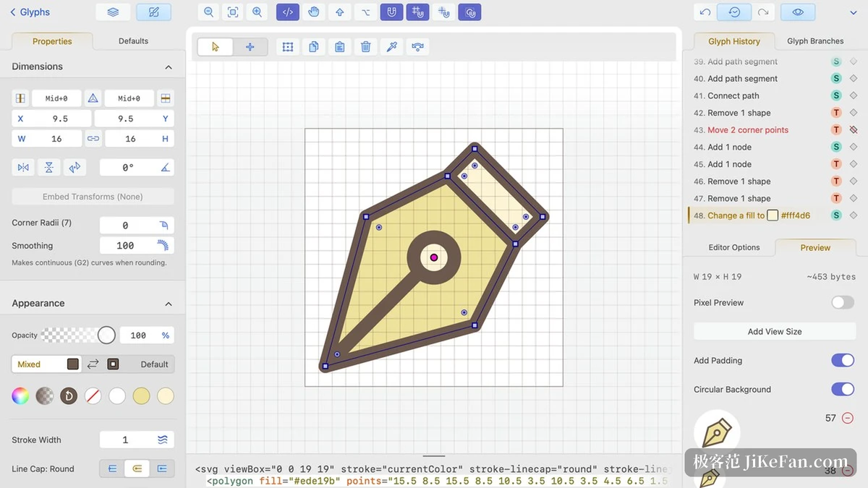Click the Add View Size button

tap(775, 332)
